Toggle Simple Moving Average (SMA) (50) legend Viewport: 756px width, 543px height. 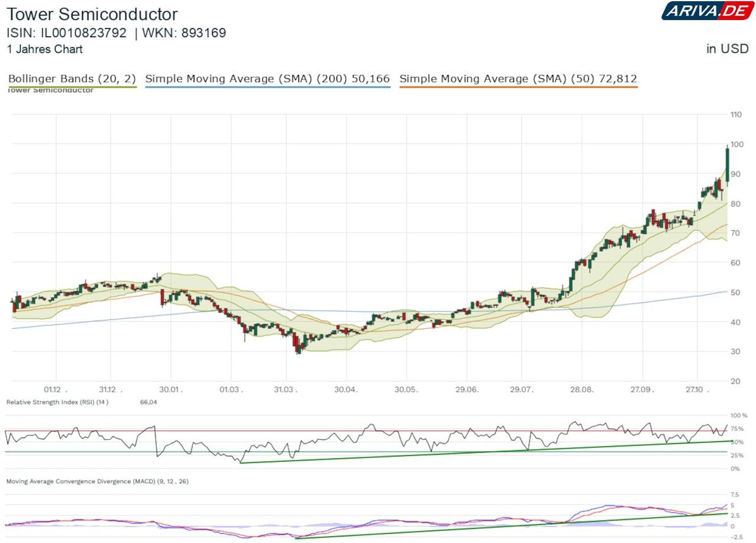[518, 79]
